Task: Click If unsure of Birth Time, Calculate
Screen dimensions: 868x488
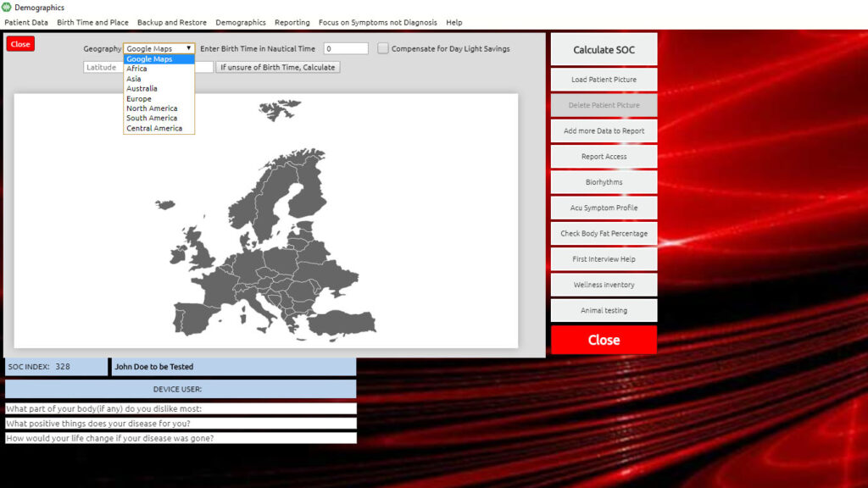Action: [x=278, y=67]
